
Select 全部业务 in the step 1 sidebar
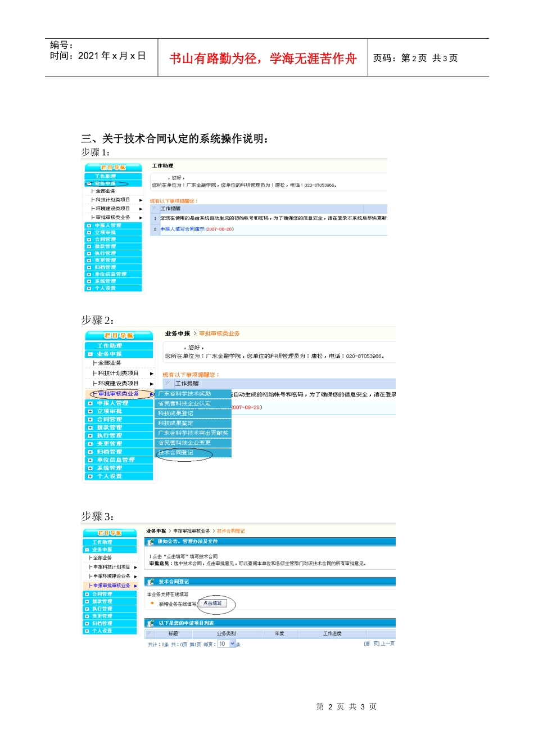click(105, 191)
